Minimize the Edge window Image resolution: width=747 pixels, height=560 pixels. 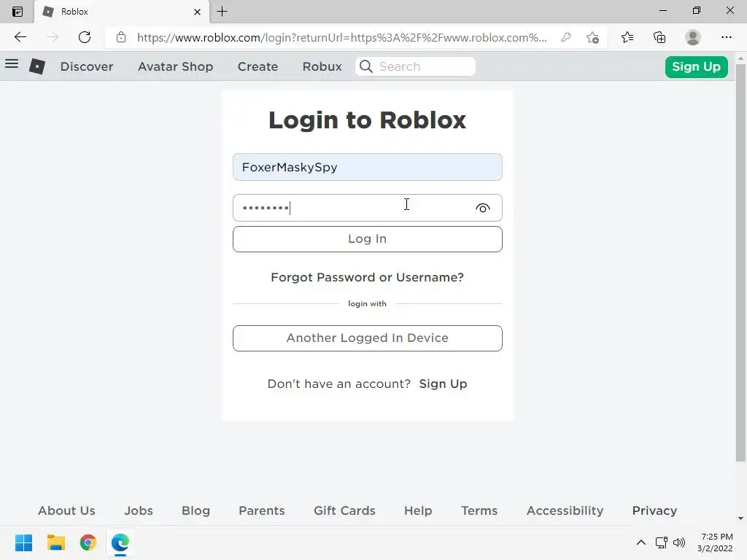point(662,10)
